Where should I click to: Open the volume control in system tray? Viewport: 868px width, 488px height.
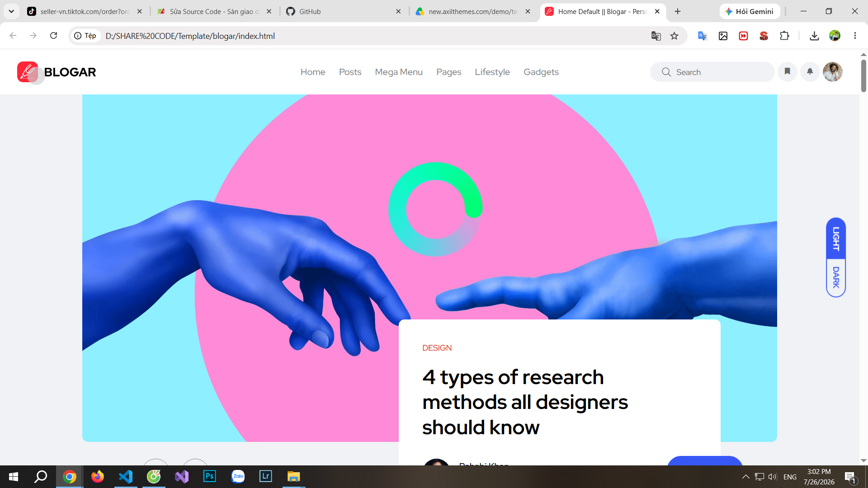point(772,477)
